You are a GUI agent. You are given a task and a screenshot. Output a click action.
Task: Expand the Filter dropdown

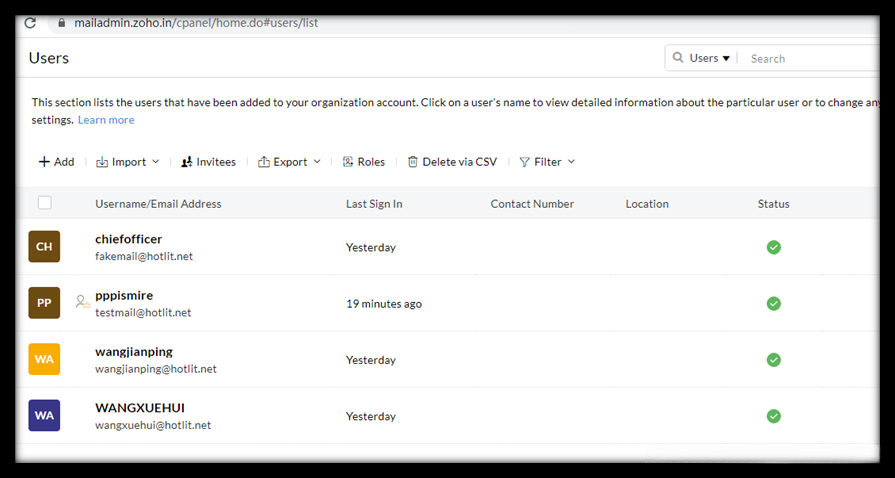coord(548,162)
